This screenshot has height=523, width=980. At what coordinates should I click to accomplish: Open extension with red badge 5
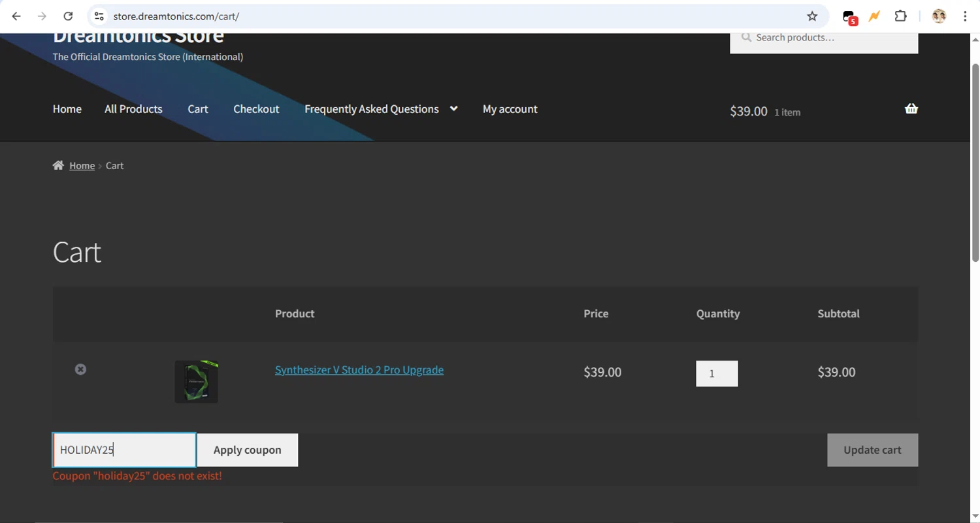(x=849, y=17)
